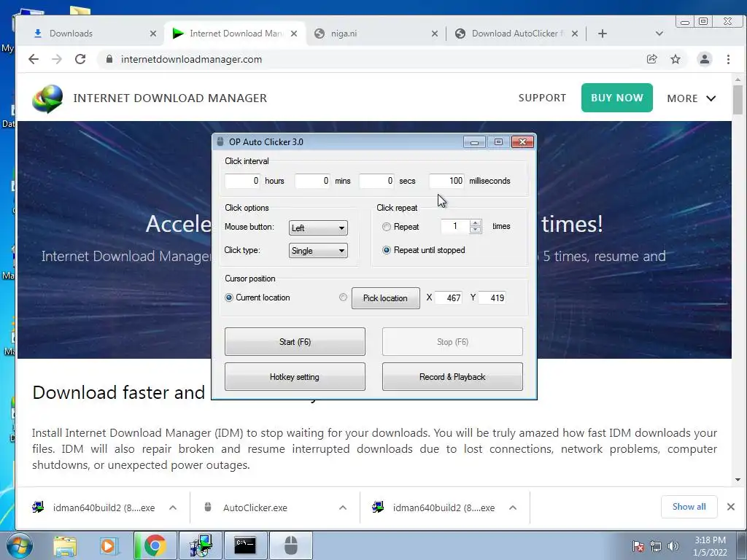Viewport: 747px width, 560px height.
Task: Click the IDM globe logo
Action: pos(47,98)
